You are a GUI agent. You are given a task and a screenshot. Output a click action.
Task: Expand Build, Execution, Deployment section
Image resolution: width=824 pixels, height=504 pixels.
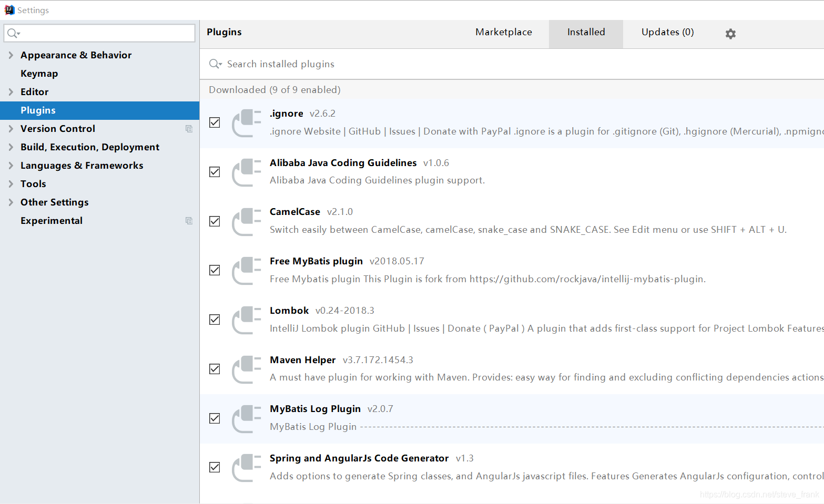point(11,147)
